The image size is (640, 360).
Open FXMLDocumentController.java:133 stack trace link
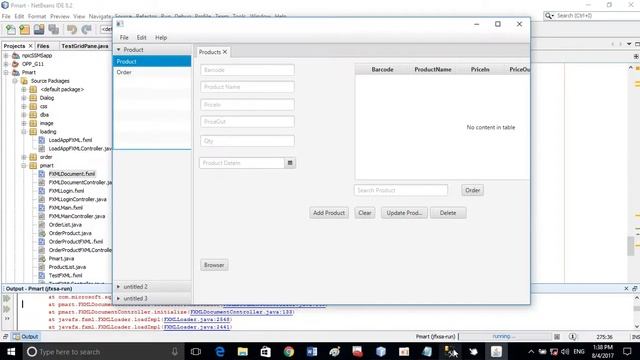click(x=242, y=312)
